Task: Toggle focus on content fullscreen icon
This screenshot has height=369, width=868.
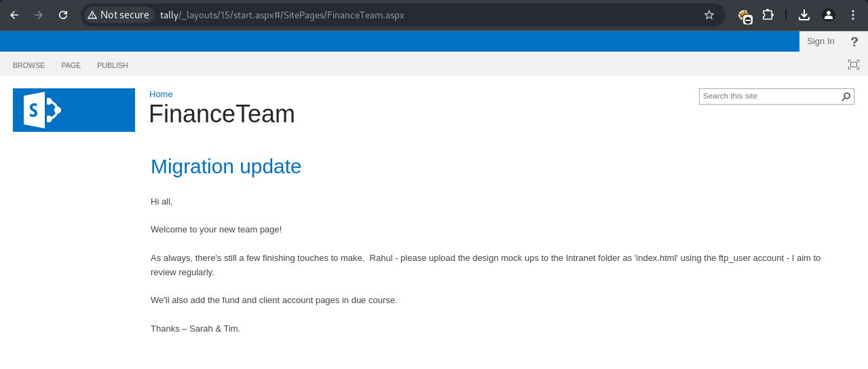Action: pyautogui.click(x=854, y=65)
